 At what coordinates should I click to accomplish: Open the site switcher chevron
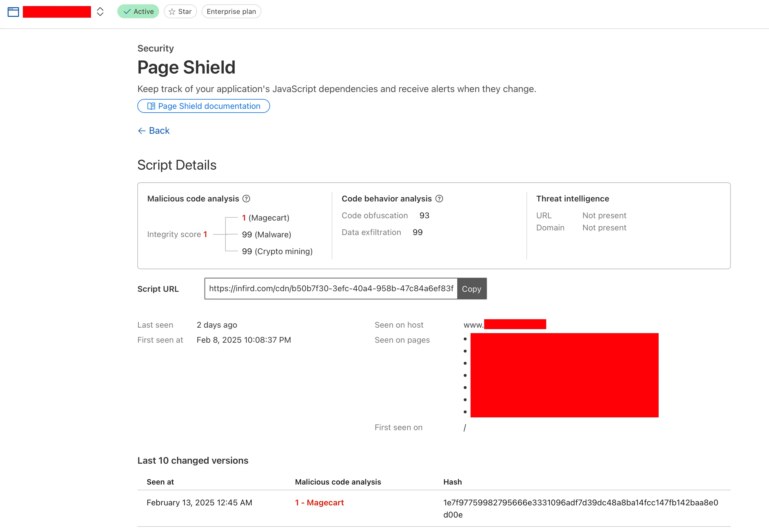[100, 12]
